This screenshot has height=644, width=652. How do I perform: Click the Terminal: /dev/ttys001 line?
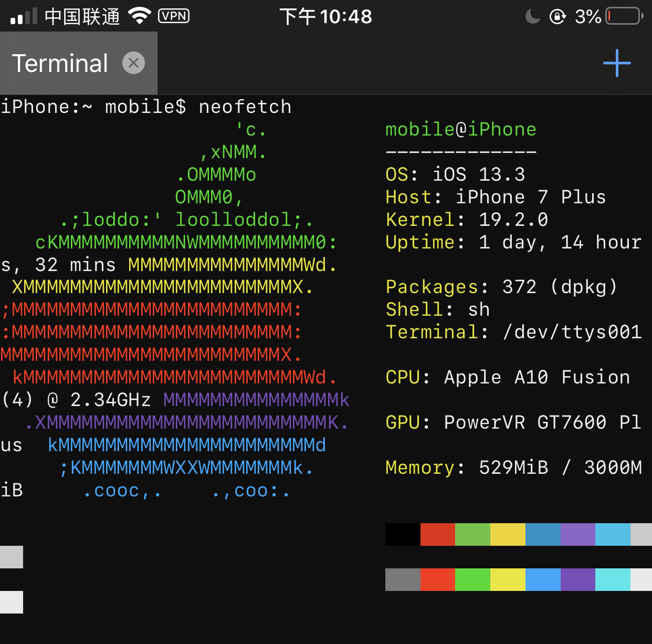pos(513,332)
